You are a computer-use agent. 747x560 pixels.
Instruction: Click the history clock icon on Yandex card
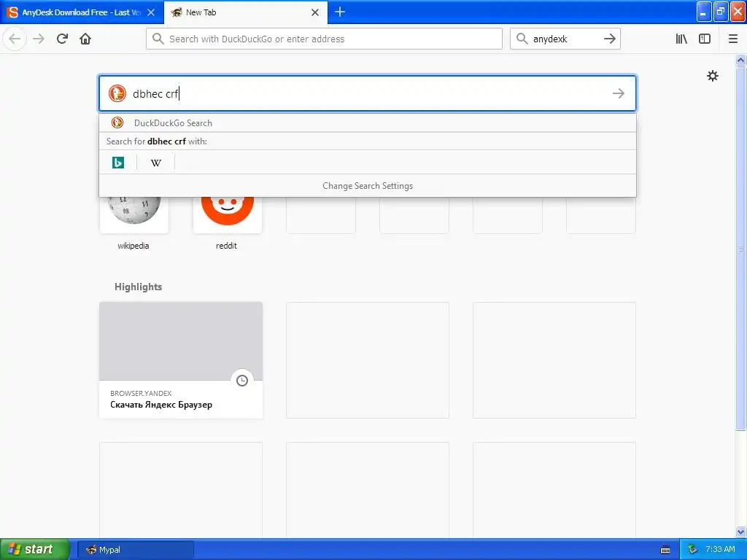click(242, 381)
